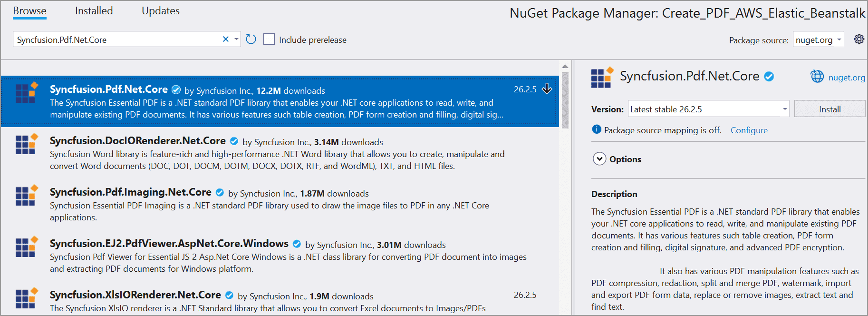
Task: Select Syncfusion.DocIORenderer.Net.Core package title
Action: coord(138,141)
